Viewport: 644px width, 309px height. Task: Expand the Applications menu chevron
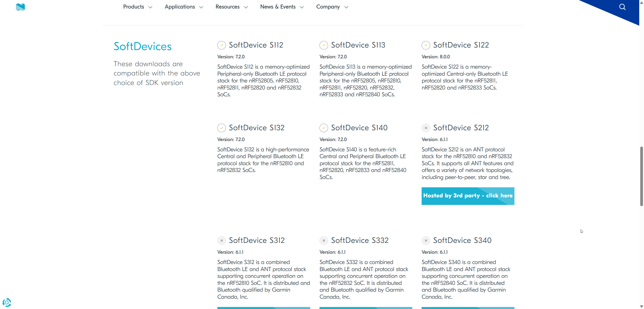pos(201,7)
